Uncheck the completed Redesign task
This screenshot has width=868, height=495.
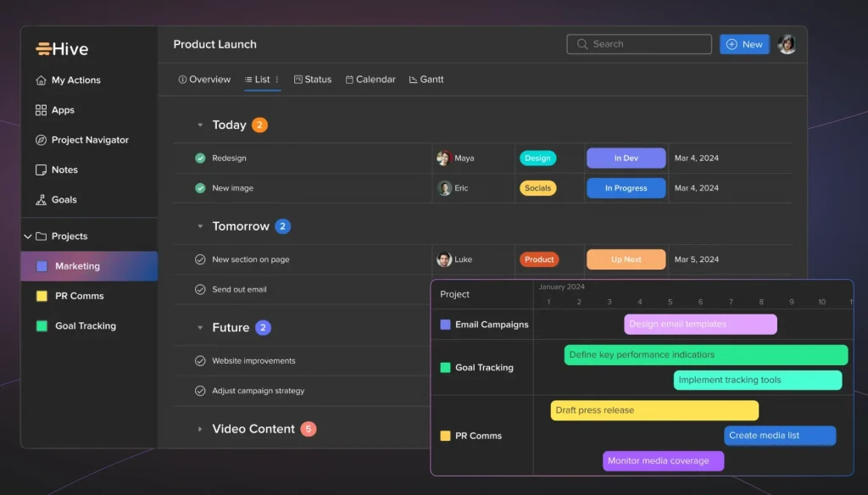point(200,159)
